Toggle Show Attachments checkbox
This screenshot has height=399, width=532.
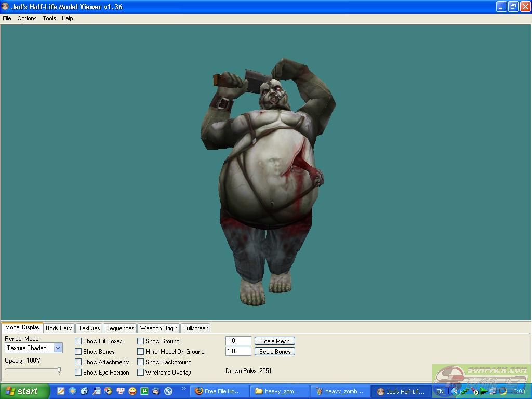point(78,362)
